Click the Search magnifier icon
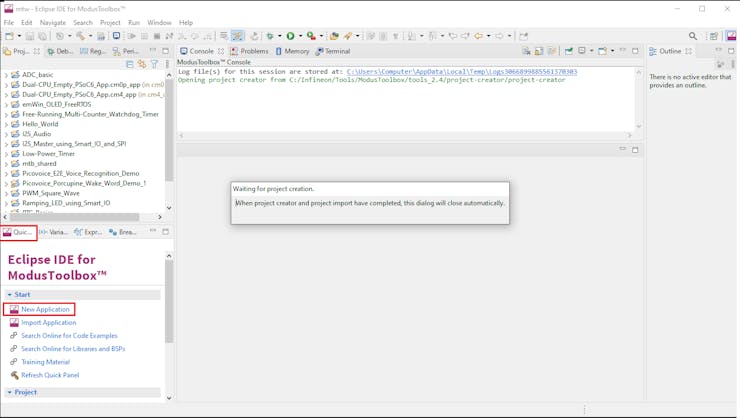740x418 pixels. tap(693, 36)
